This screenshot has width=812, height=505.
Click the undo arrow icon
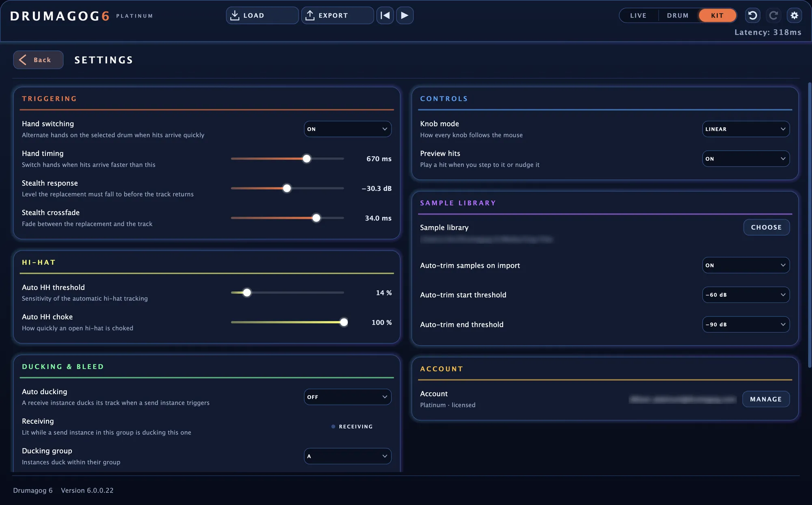click(x=753, y=15)
